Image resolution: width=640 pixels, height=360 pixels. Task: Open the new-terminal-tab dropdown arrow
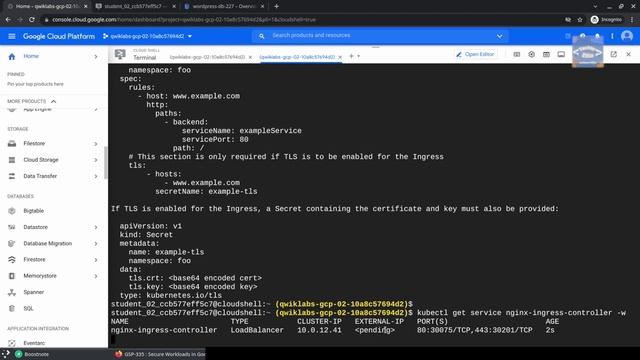[x=359, y=56]
